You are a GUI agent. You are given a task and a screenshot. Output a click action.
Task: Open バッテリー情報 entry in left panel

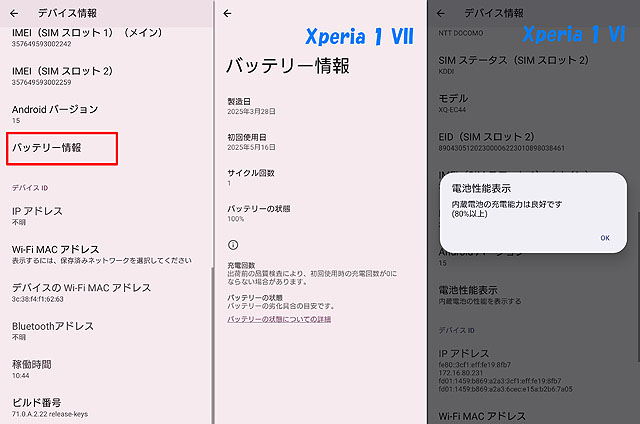62,149
